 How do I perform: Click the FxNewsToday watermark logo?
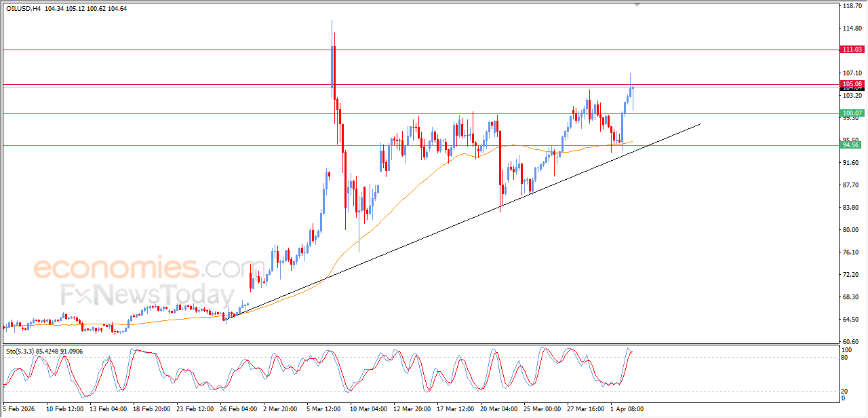tap(146, 295)
